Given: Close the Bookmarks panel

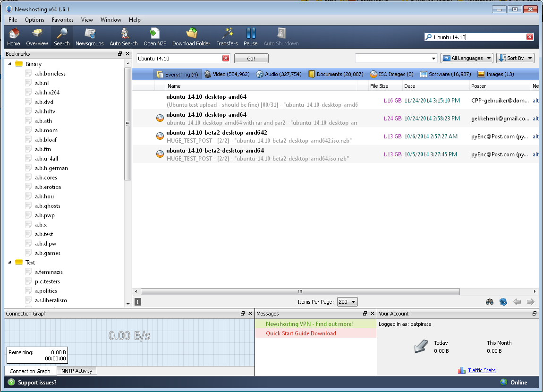Looking at the screenshot, I should [x=127, y=54].
